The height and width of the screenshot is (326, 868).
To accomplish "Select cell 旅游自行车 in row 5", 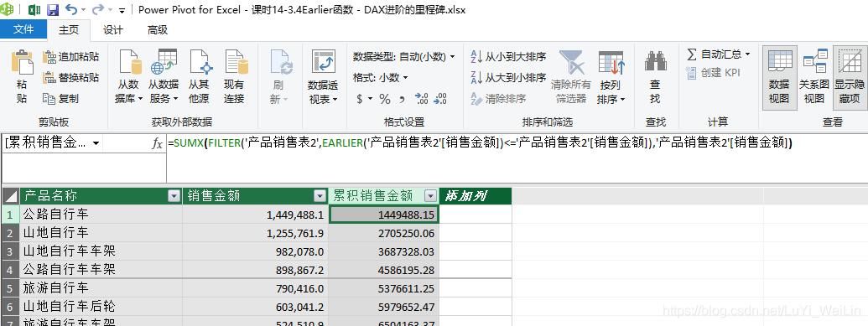I will coord(101,288).
